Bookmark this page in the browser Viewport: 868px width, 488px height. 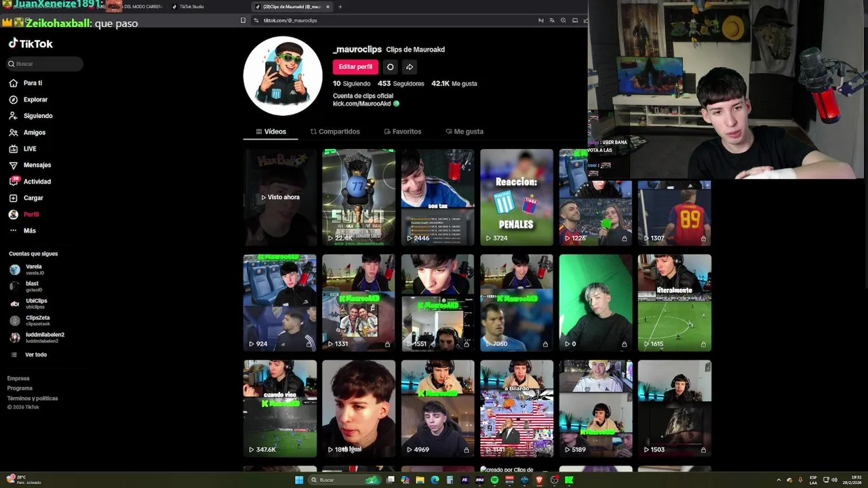click(243, 20)
